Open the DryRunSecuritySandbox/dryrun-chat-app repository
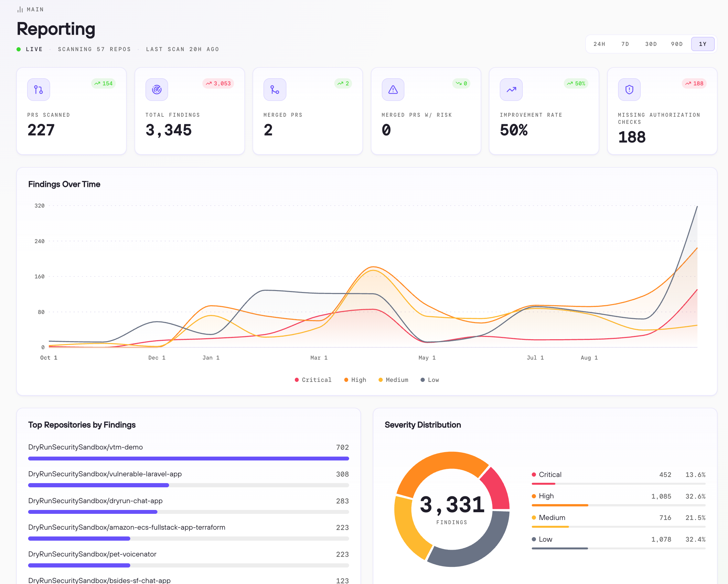This screenshot has width=728, height=584. (96, 501)
